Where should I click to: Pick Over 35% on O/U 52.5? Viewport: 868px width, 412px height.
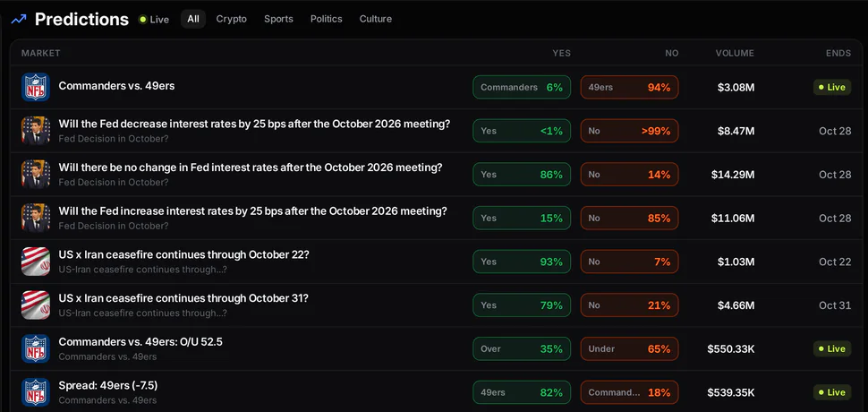[522, 349]
